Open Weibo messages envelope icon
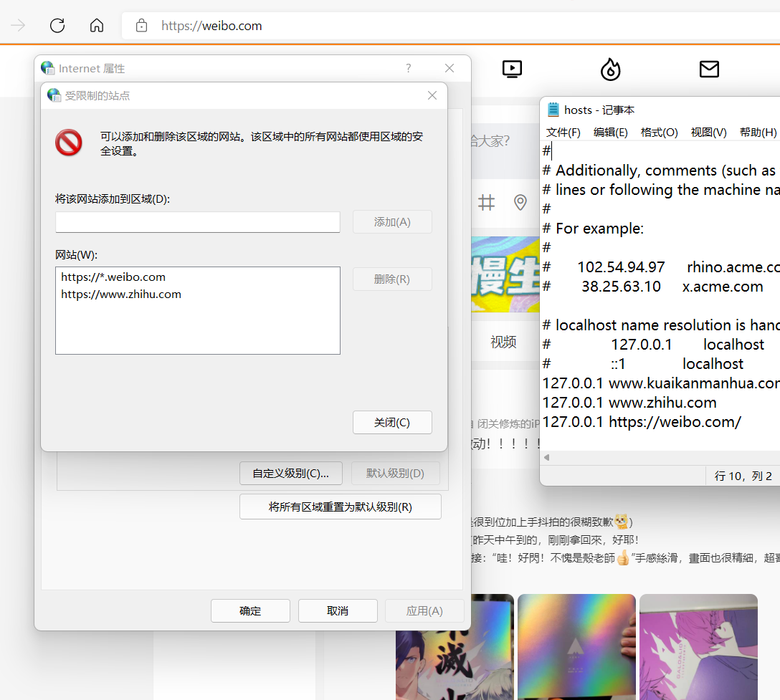This screenshot has height=700, width=780. [709, 69]
